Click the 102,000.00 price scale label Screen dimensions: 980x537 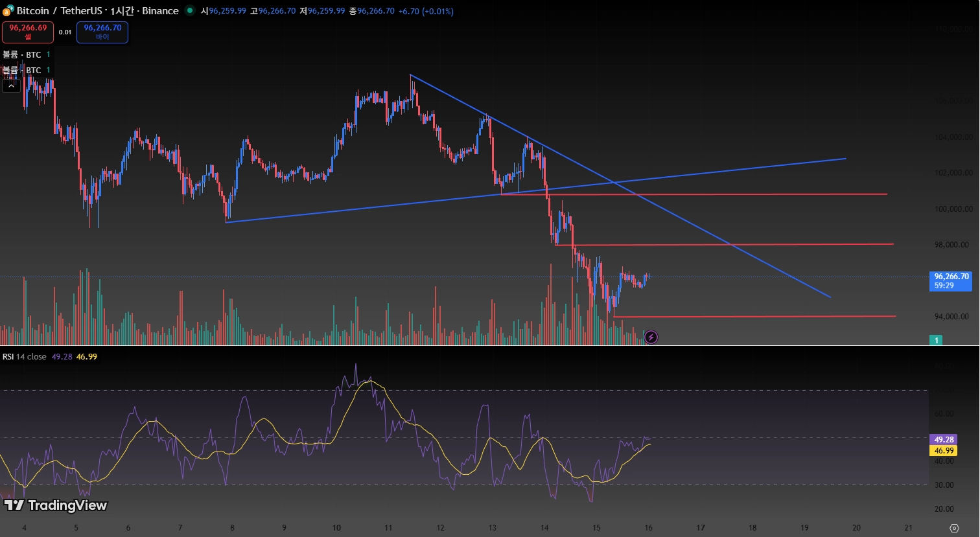pyautogui.click(x=953, y=173)
